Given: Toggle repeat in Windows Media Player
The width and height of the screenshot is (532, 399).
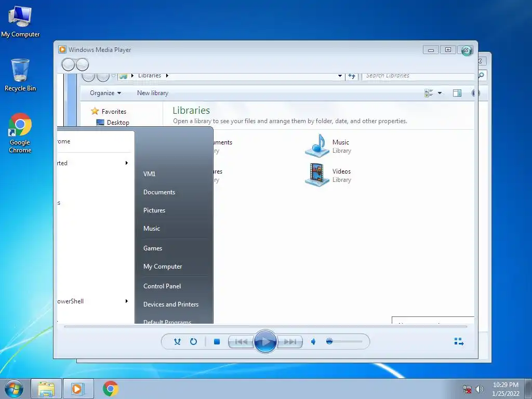Looking at the screenshot, I should (193, 342).
